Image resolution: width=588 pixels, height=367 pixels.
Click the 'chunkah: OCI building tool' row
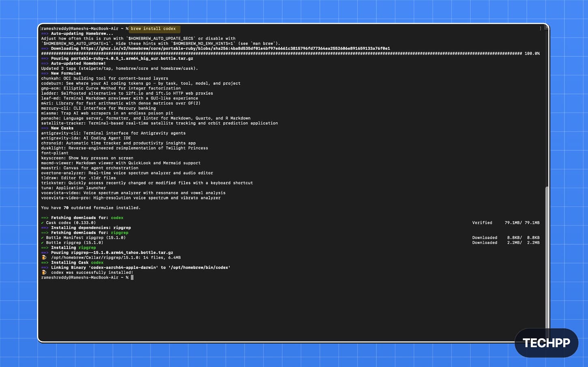point(105,79)
